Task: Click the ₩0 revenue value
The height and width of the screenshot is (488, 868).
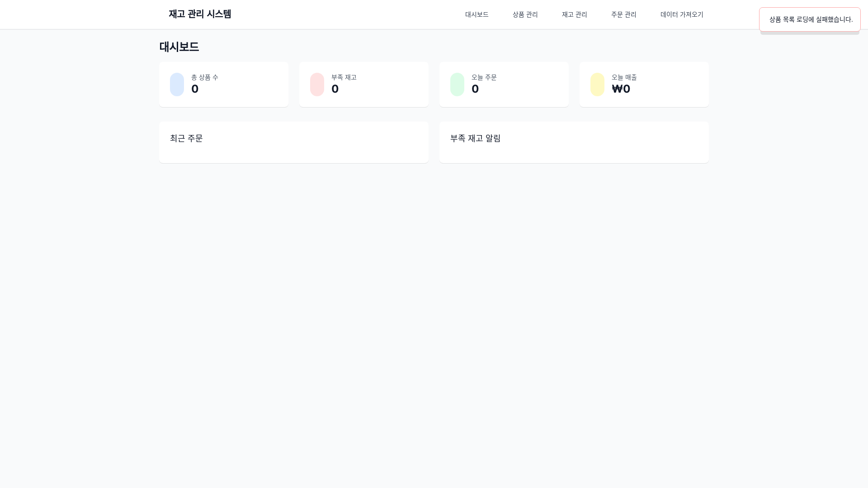Action: 621,89
